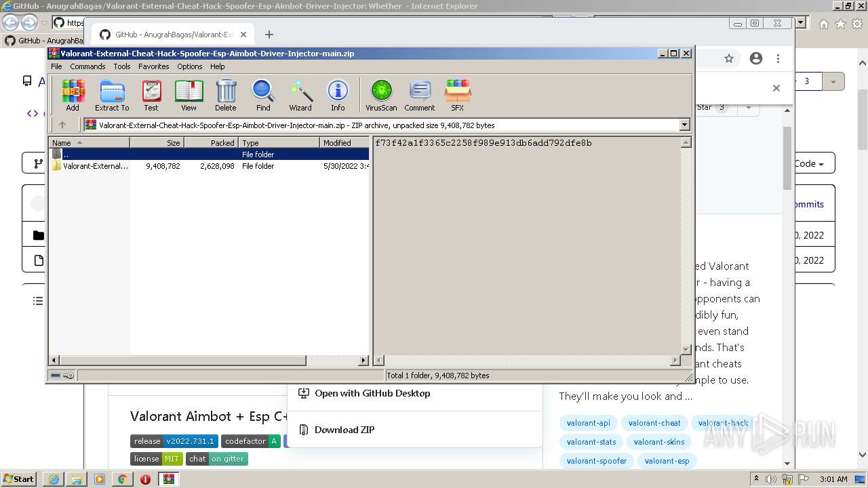Screen dimensions: 868x488
Task: Run the Test archive tool
Action: click(x=151, y=95)
